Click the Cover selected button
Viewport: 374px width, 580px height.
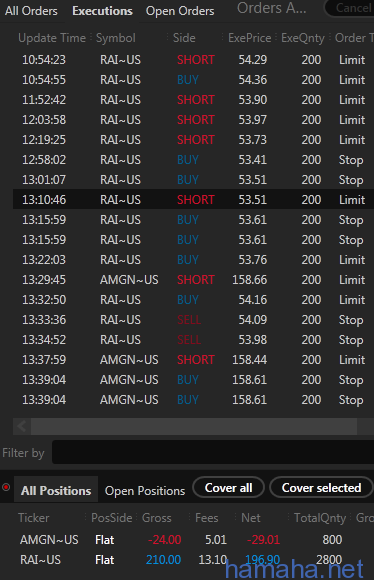click(321, 488)
